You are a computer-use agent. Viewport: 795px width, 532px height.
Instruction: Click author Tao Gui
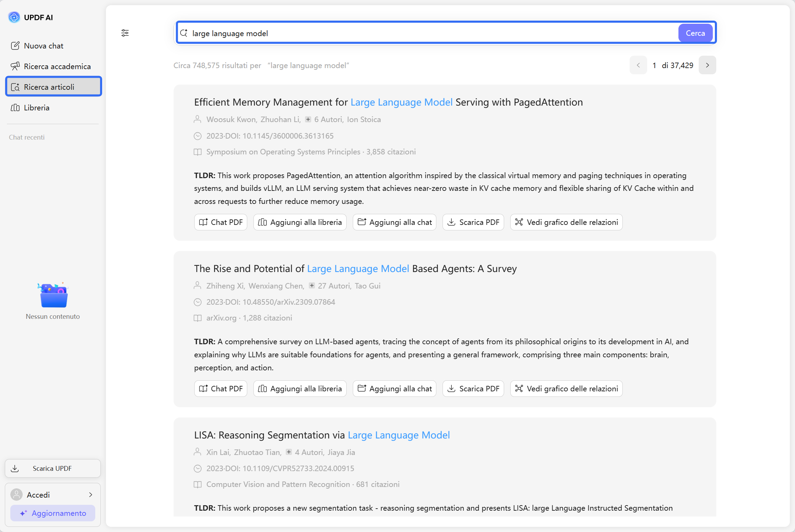[368, 286]
